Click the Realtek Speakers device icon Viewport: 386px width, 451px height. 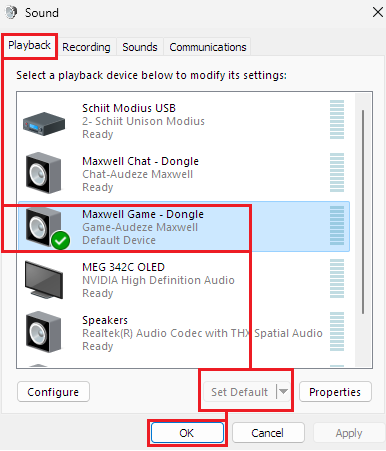coord(44,332)
